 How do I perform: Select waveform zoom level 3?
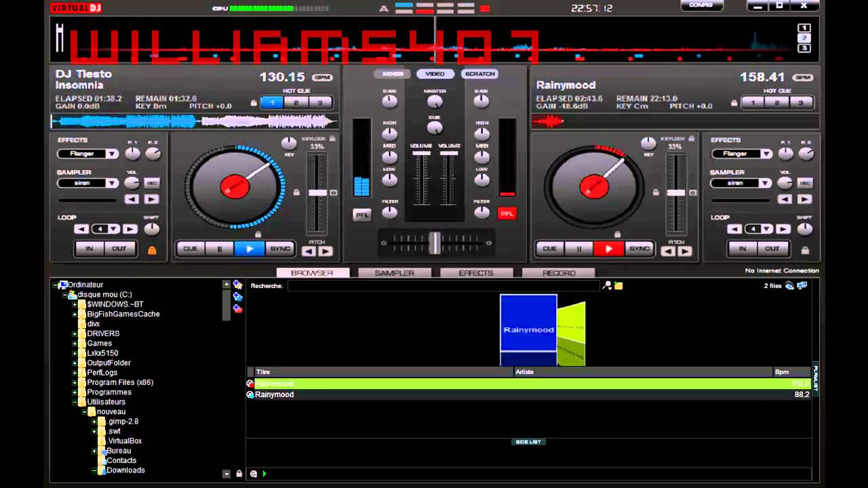[x=804, y=48]
